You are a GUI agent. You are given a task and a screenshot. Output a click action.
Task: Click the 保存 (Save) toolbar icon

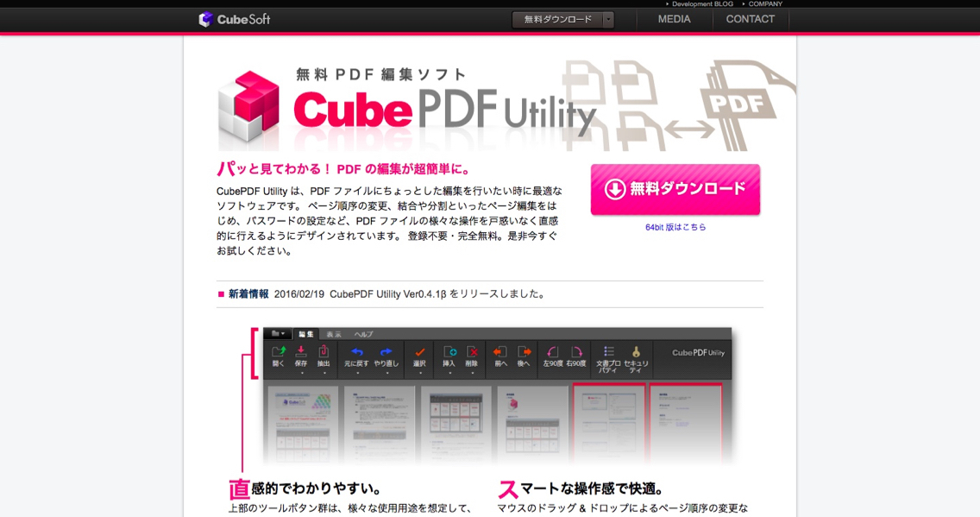click(x=301, y=352)
